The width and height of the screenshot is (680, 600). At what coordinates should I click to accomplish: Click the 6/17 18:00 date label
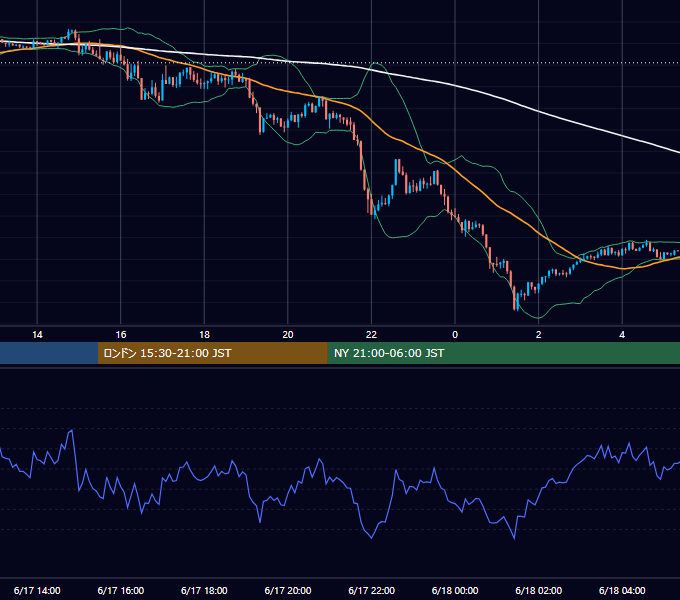(204, 590)
